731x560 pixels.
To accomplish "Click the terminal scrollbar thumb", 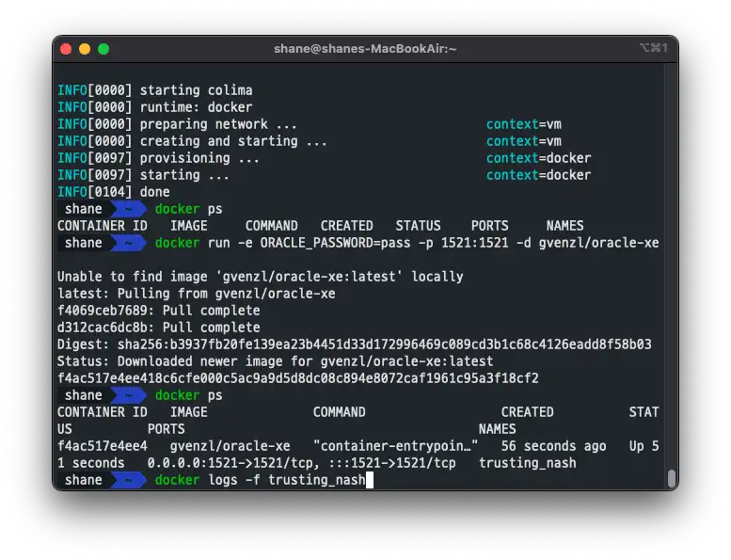I will tap(672, 478).
